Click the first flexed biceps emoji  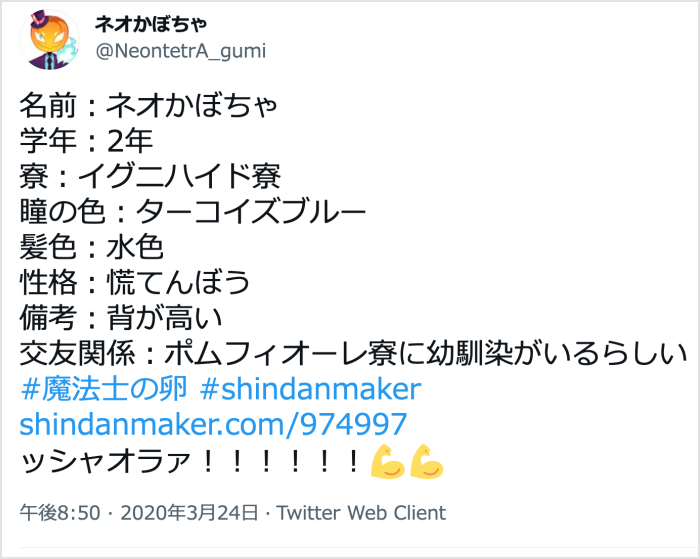tap(388, 461)
